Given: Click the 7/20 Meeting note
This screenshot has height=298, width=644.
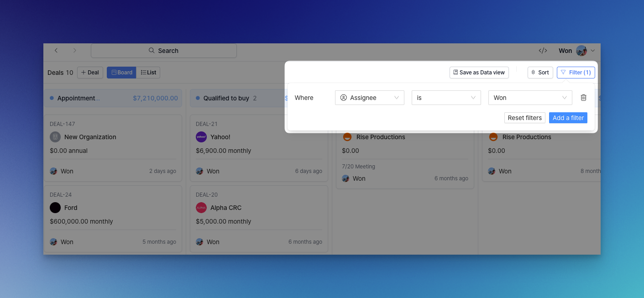Looking at the screenshot, I should (x=358, y=167).
